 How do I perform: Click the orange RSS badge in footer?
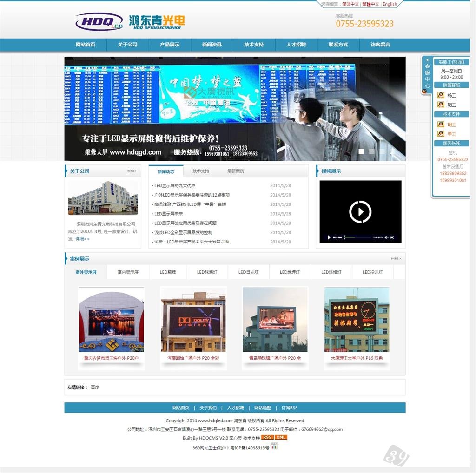267,437
